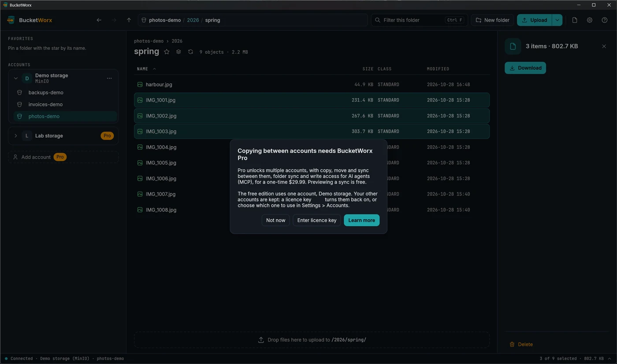
Task: Click the BucketWorx logo in the header
Action: coord(11,20)
